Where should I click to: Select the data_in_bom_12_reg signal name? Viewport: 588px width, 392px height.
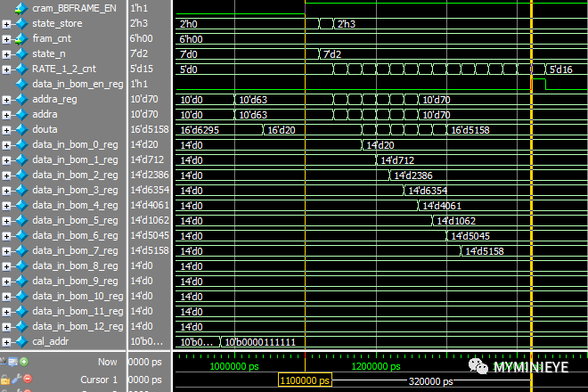click(x=78, y=326)
